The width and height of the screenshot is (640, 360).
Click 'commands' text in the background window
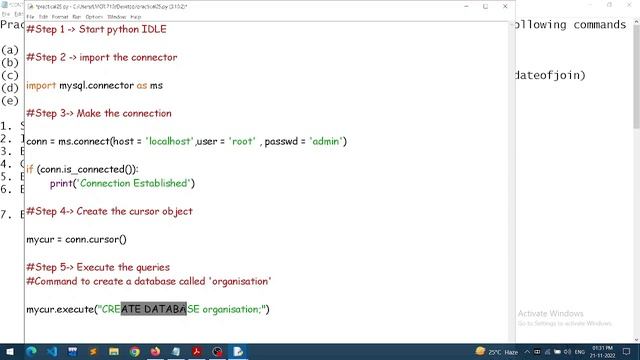[600, 25]
